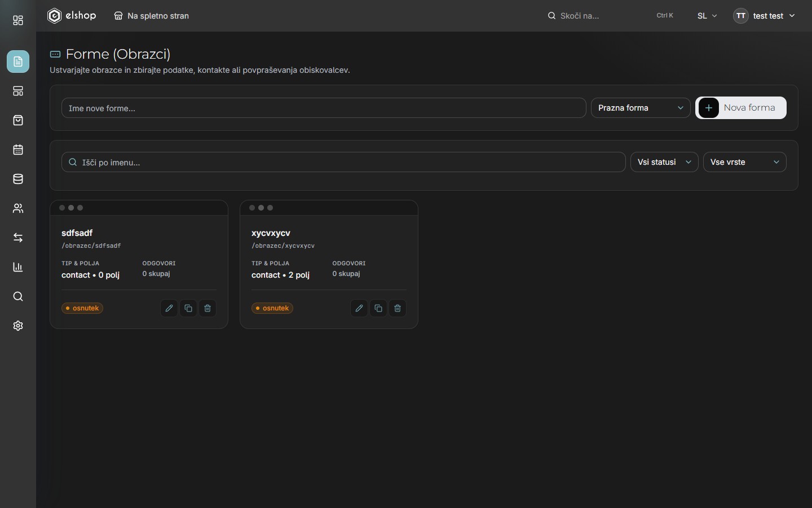The height and width of the screenshot is (508, 812).
Task: Open the forms document icon in sidebar
Action: coord(18,62)
